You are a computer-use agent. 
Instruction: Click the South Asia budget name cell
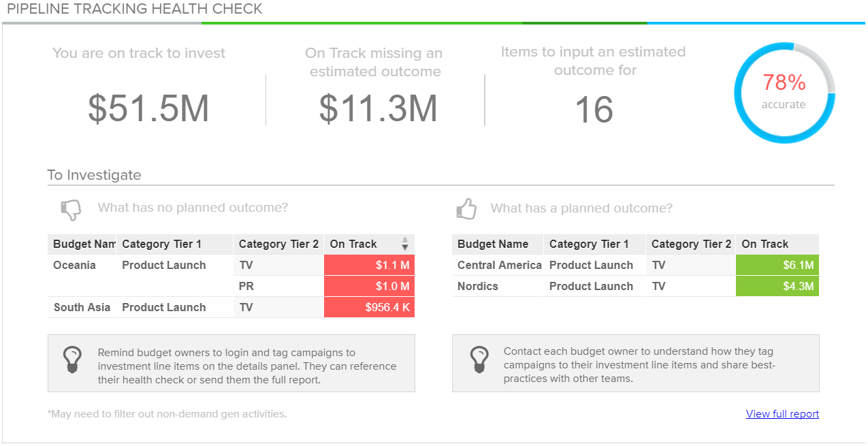[82, 308]
